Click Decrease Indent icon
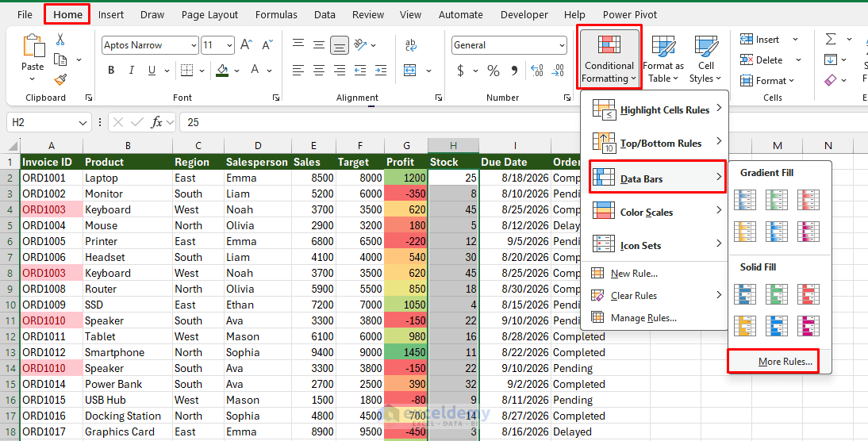The height and width of the screenshot is (441, 868). (x=360, y=71)
